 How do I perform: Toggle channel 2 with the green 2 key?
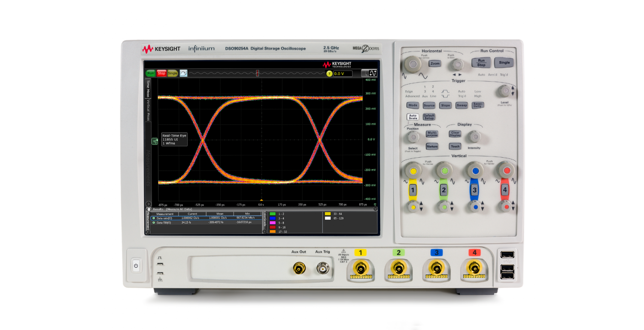444,190
